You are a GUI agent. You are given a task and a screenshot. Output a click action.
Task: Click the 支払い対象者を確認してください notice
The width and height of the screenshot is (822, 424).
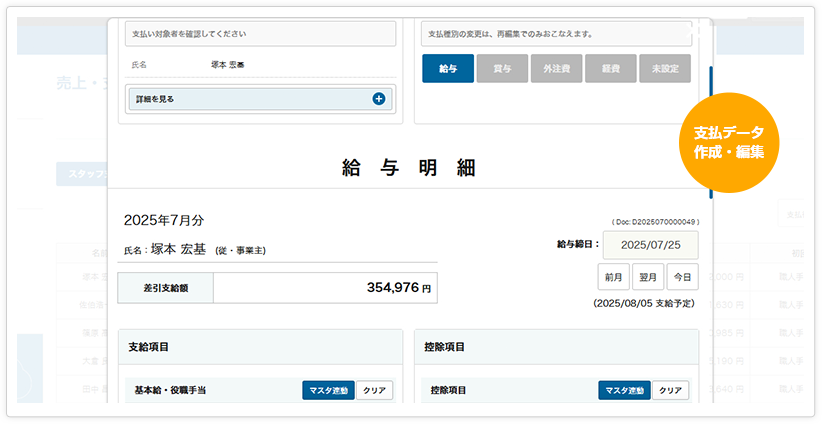click(261, 34)
